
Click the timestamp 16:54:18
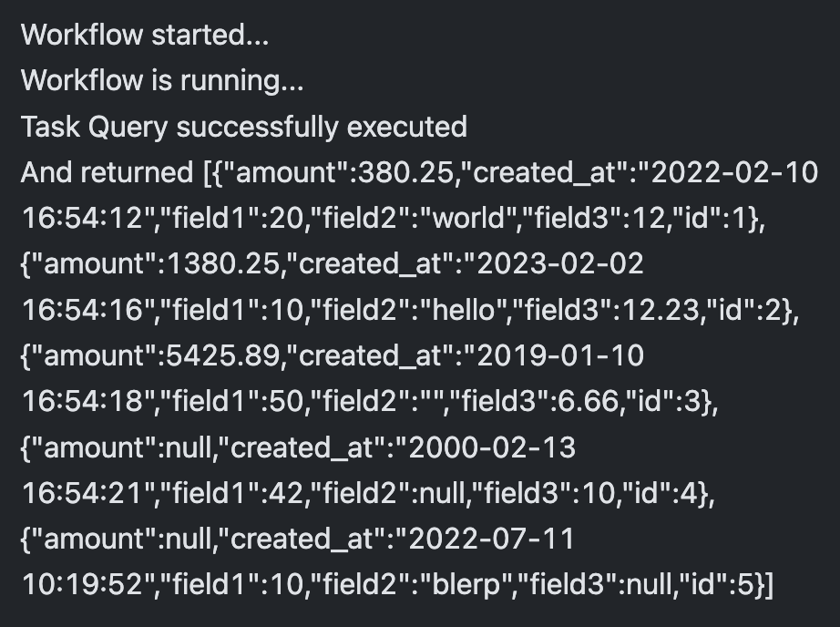(78, 400)
